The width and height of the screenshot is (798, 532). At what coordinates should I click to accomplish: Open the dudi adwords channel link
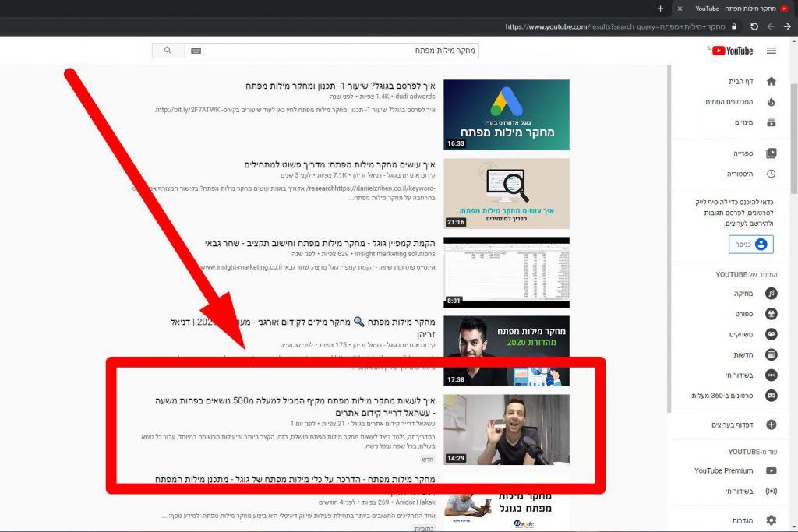pos(415,97)
